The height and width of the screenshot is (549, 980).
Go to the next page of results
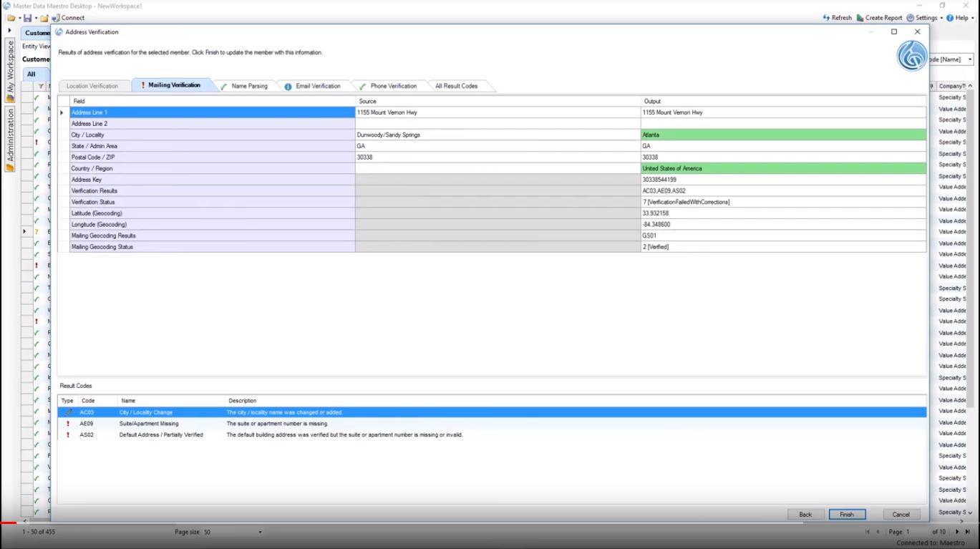click(x=957, y=532)
